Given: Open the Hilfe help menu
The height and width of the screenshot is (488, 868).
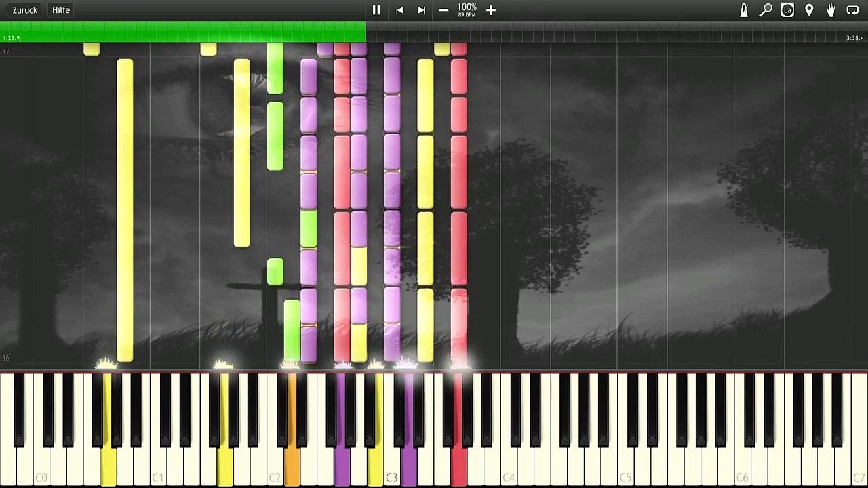Looking at the screenshot, I should [x=61, y=10].
